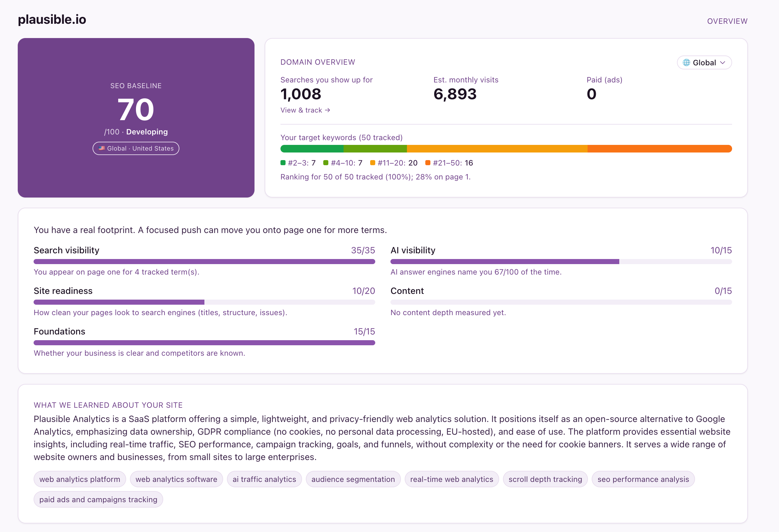
Task: Click the globe icon in Global selector
Action: [x=686, y=63]
